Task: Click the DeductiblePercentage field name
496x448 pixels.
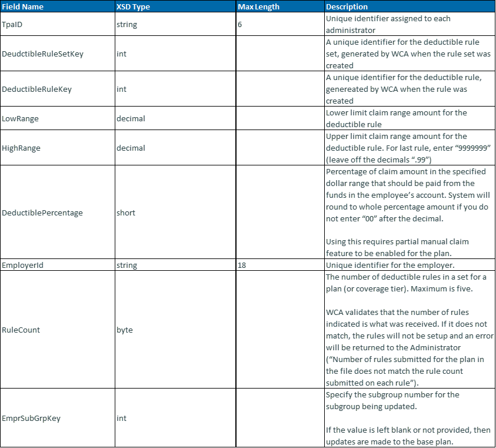Action: point(42,213)
